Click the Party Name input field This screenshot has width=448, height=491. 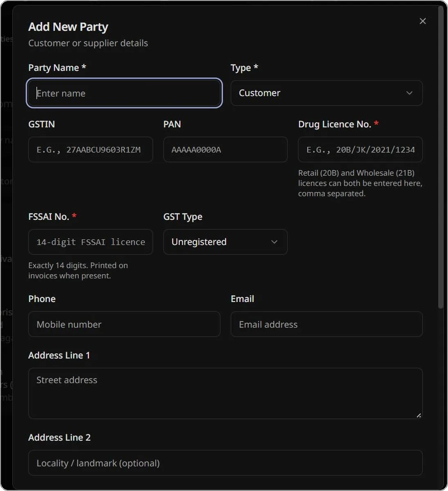pyautogui.click(x=124, y=93)
